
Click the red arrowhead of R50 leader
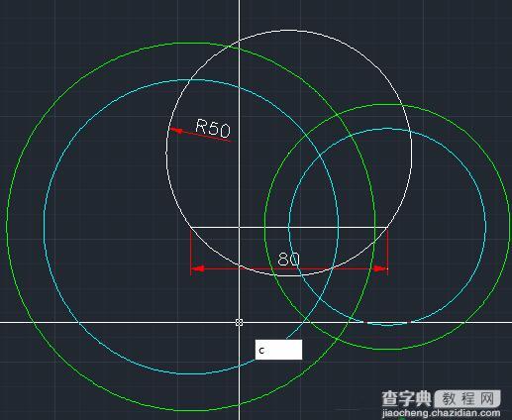pyautogui.click(x=176, y=131)
